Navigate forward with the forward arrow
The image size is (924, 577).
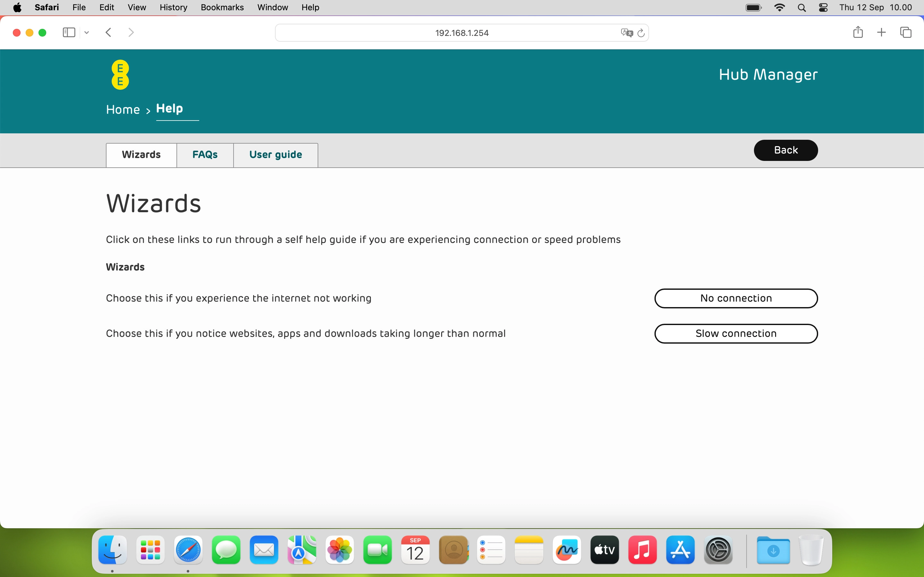131,32
